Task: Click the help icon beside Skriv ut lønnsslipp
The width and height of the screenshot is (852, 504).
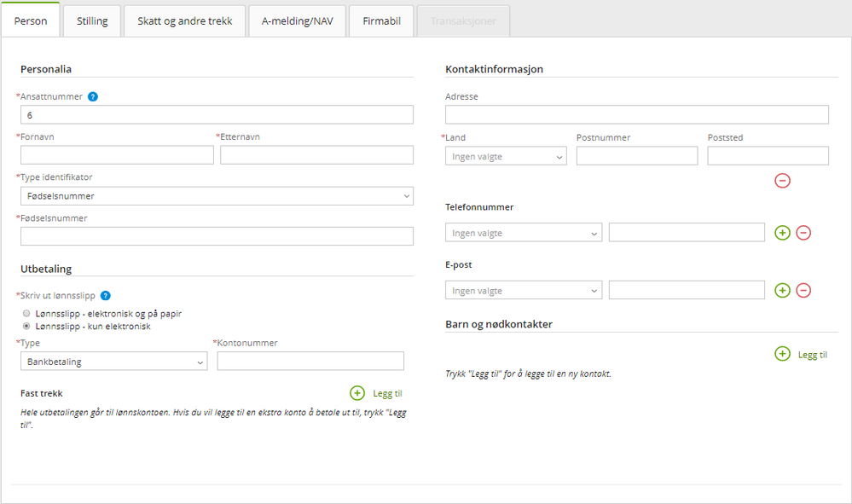Action: click(106, 296)
